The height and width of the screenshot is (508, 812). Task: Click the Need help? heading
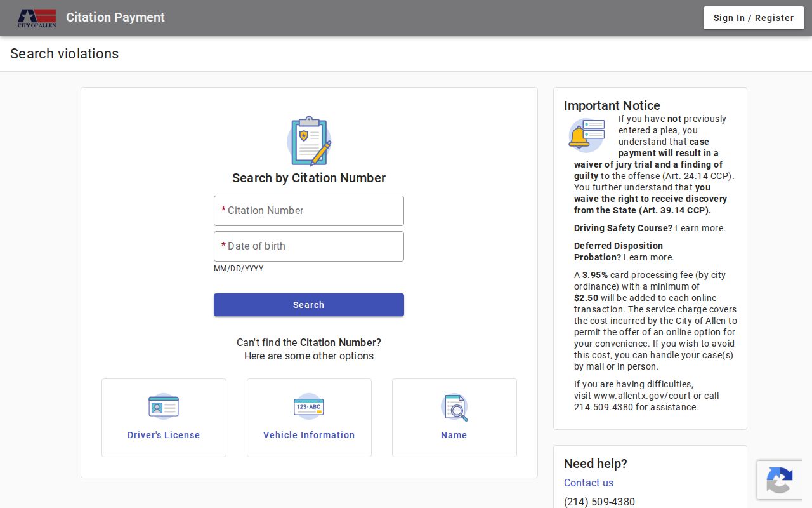[596, 464]
